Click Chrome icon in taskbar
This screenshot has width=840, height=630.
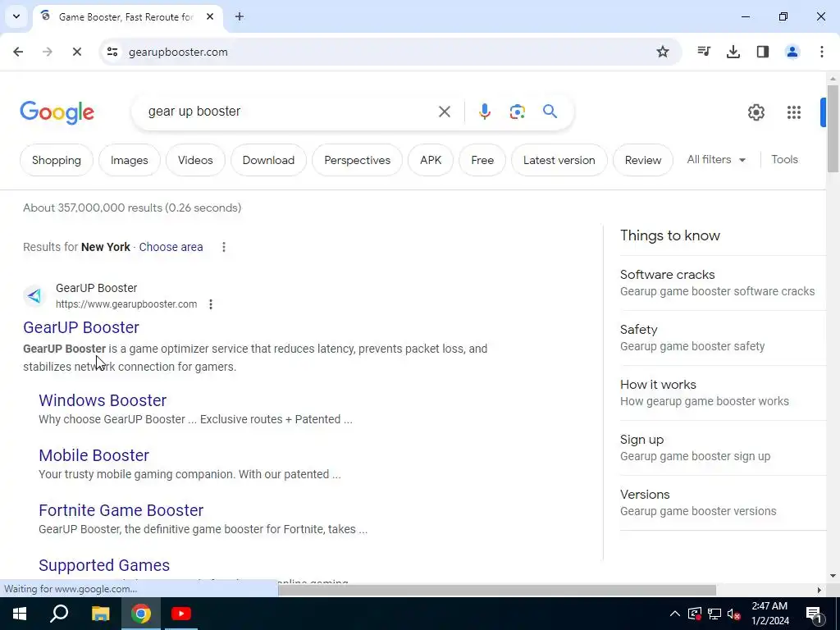(141, 614)
